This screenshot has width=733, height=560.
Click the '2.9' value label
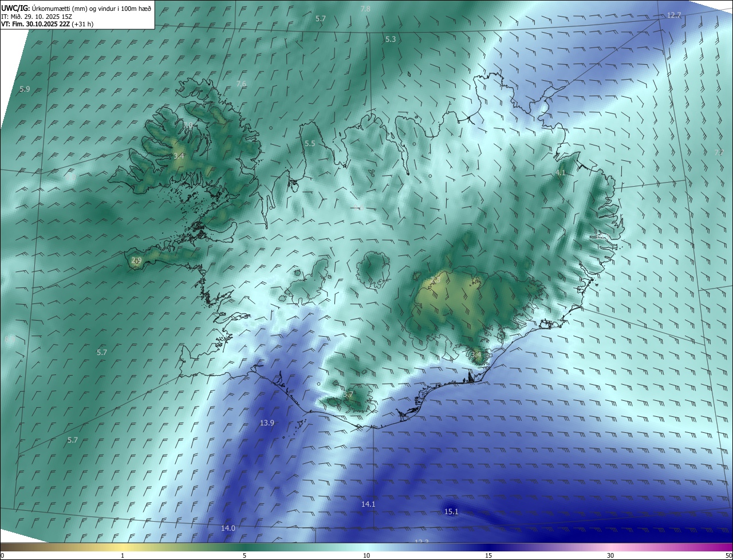pyautogui.click(x=136, y=260)
